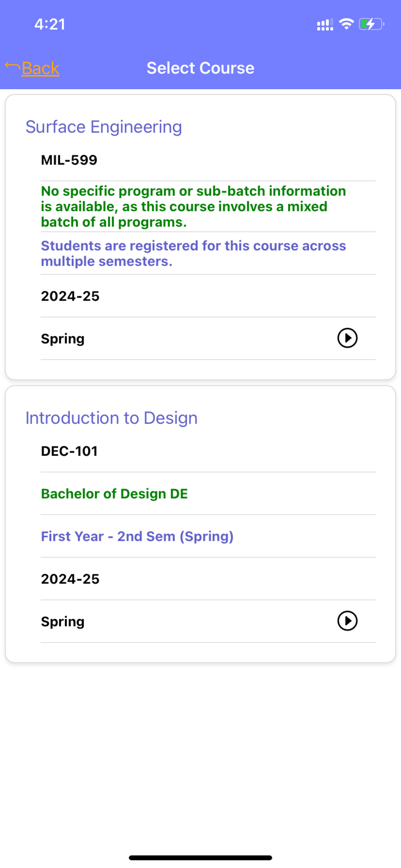Select the Bachelor of Design DE row
The width and height of the screenshot is (401, 868).
pyautogui.click(x=208, y=494)
